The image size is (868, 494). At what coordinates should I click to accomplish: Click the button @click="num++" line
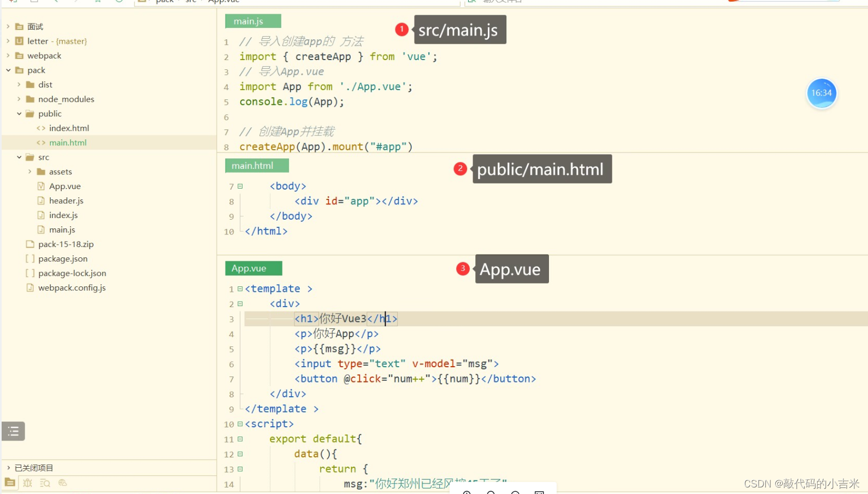tap(415, 379)
